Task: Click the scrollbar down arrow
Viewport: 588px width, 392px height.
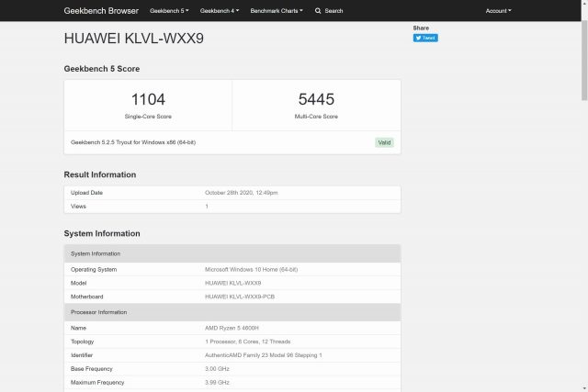Action: [584, 388]
